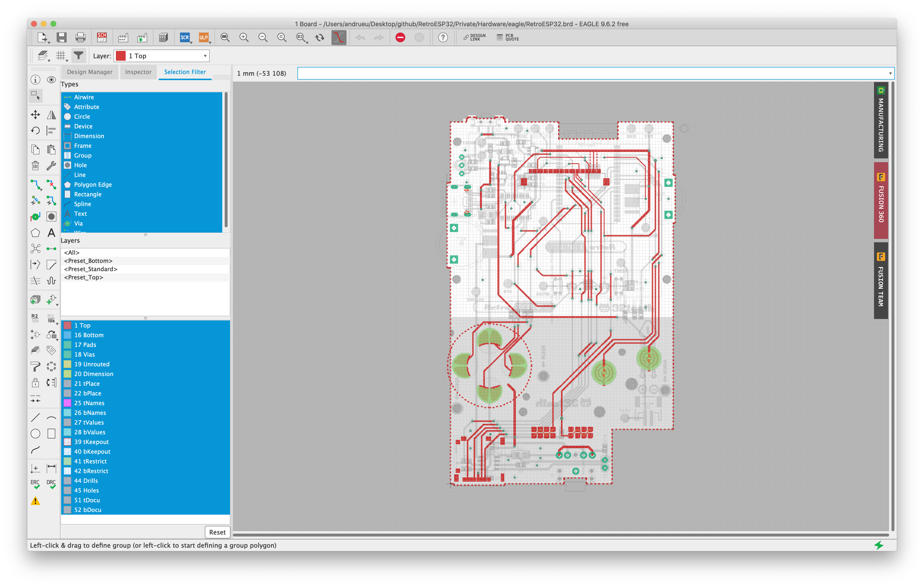Viewport: 924px width, 587px height.
Task: Toggle layer 44 Drills in filter list
Action: tap(145, 481)
